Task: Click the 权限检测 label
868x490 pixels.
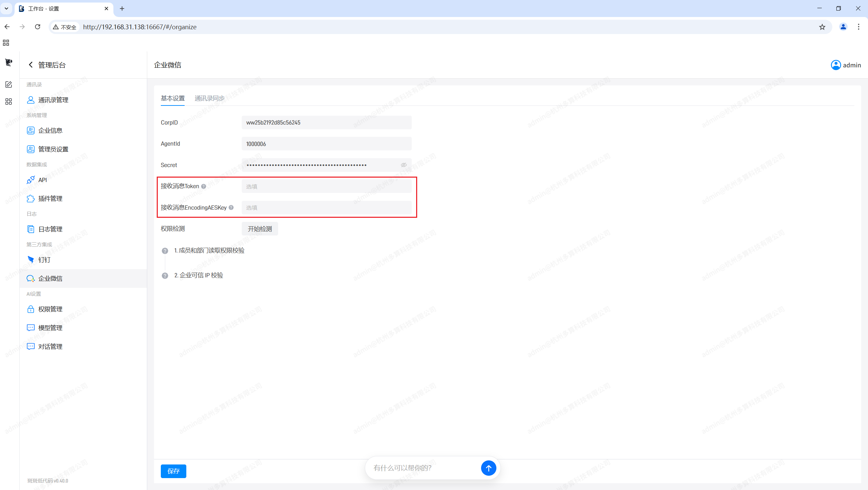Action: 173,229
